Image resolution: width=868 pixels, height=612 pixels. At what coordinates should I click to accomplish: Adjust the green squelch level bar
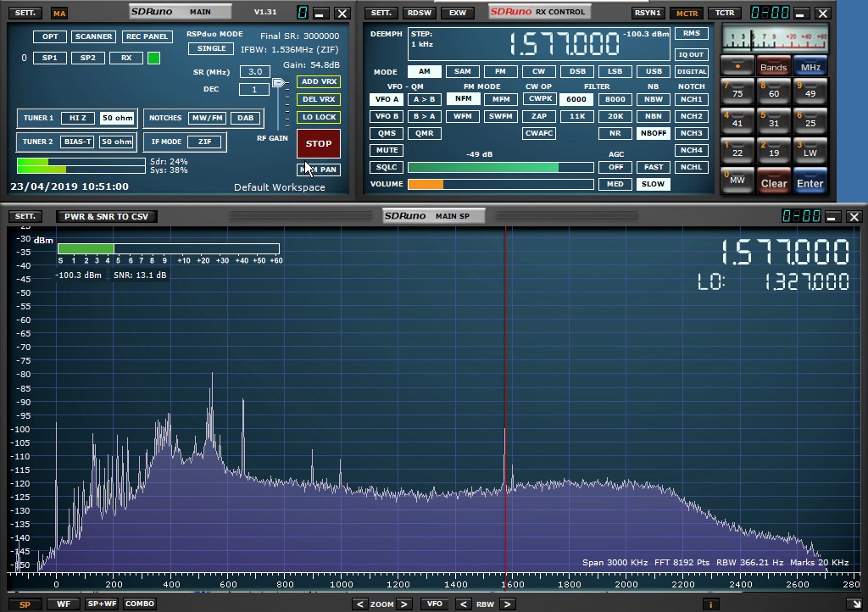tap(500, 167)
